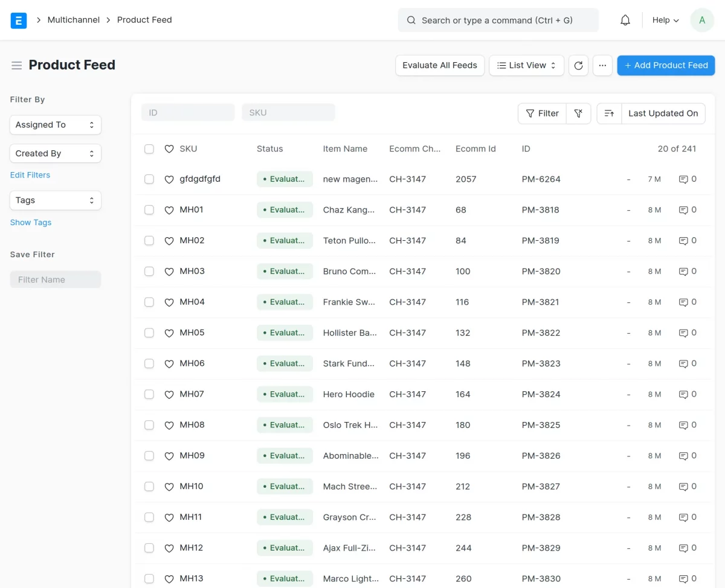This screenshot has width=725, height=588.
Task: Open the Assigned To filter dropdown
Action: [55, 125]
